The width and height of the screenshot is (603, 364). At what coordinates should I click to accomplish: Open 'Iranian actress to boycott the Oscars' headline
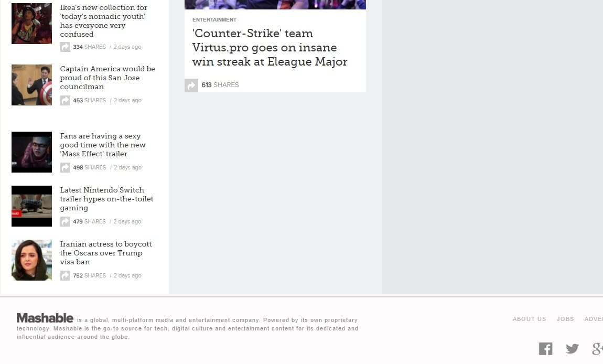coord(106,253)
